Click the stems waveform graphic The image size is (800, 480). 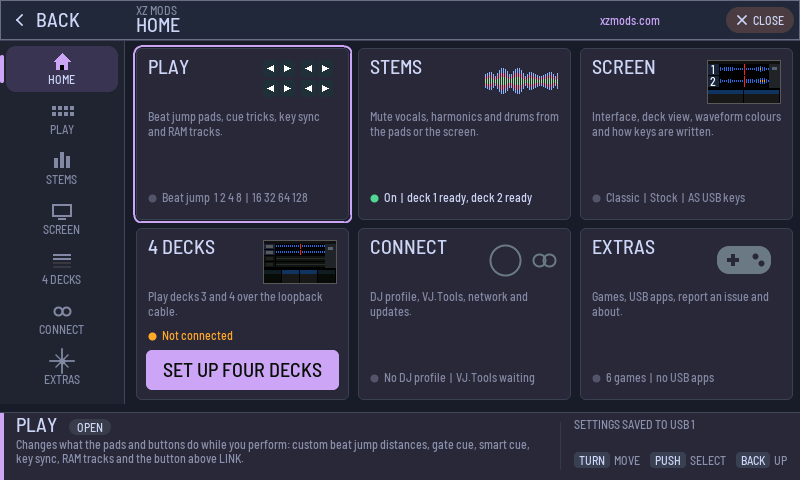tap(521, 81)
